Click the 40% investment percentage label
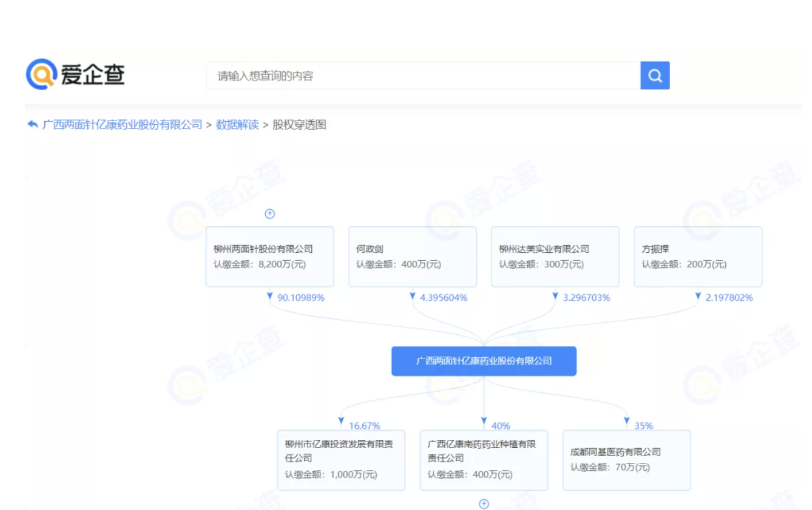The image size is (812, 510). [x=500, y=426]
